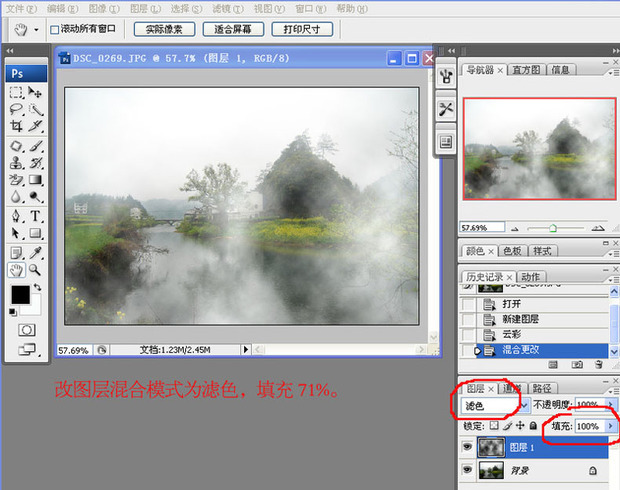Open the 编辑 menu

coord(62,9)
